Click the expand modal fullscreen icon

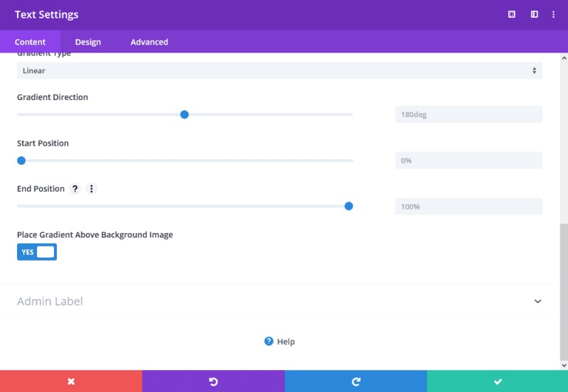[512, 14]
